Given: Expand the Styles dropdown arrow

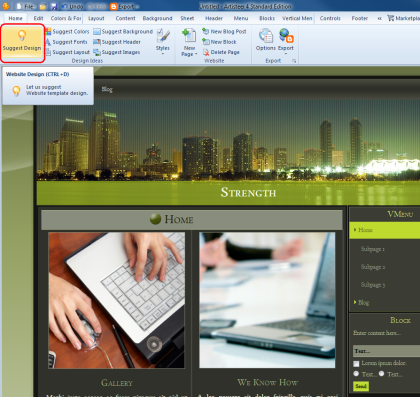Looking at the screenshot, I should (163, 53).
